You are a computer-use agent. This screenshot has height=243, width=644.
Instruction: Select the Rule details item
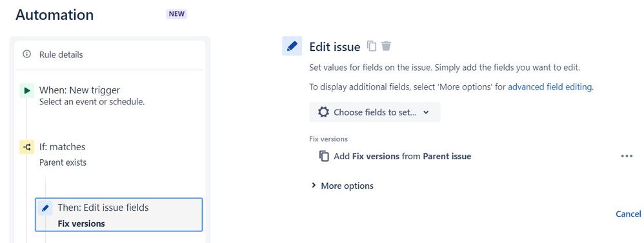click(x=110, y=55)
